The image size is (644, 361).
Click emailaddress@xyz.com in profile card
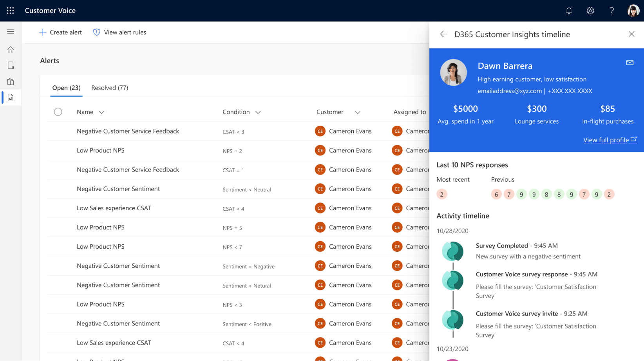coord(510,91)
